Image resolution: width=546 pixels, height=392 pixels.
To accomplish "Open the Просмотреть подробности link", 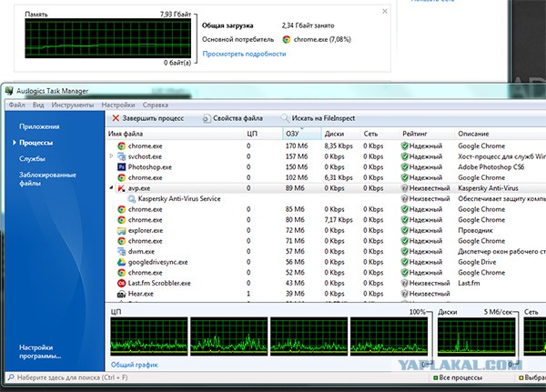I will pos(244,54).
